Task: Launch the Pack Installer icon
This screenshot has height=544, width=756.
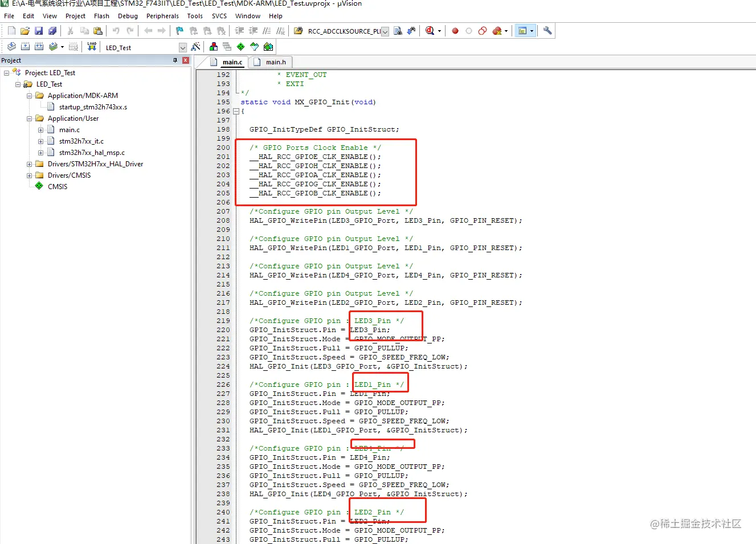Action: point(268,47)
